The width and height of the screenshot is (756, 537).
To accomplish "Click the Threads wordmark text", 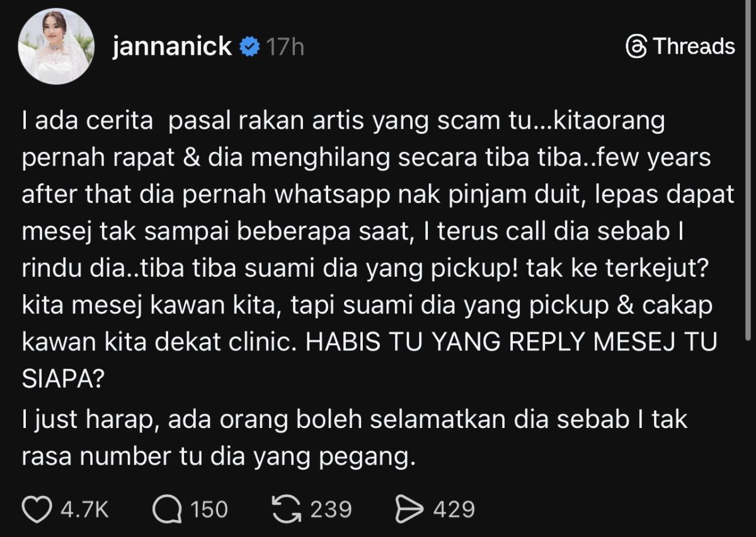I will 694,47.
